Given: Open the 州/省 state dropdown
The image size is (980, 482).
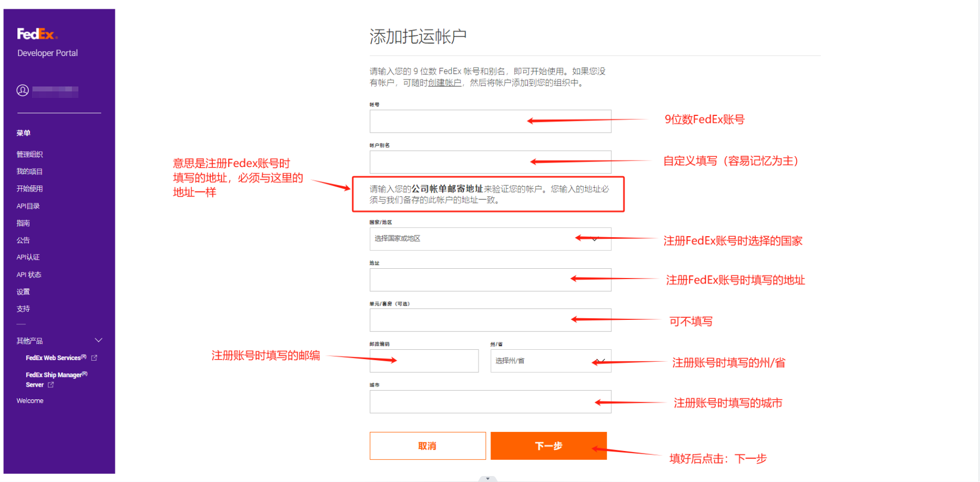Looking at the screenshot, I should (550, 361).
